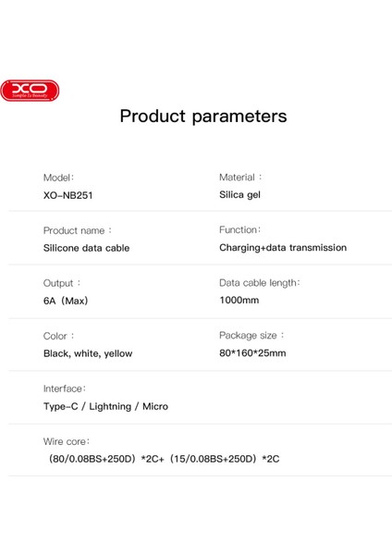Image resolution: width=392 pixels, height=555 pixels.
Task: Select Type-C / Lightning / Micro text
Action: click(x=105, y=406)
